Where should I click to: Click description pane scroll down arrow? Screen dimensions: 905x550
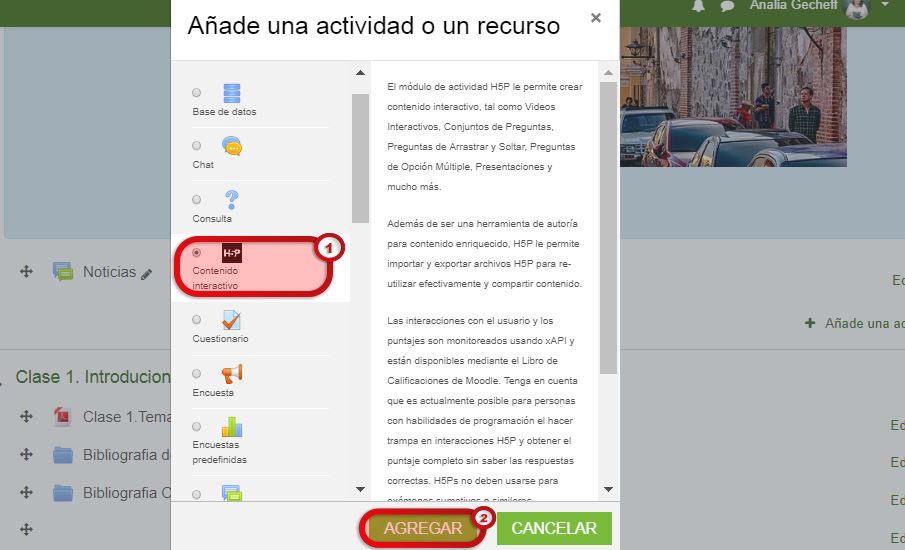608,489
